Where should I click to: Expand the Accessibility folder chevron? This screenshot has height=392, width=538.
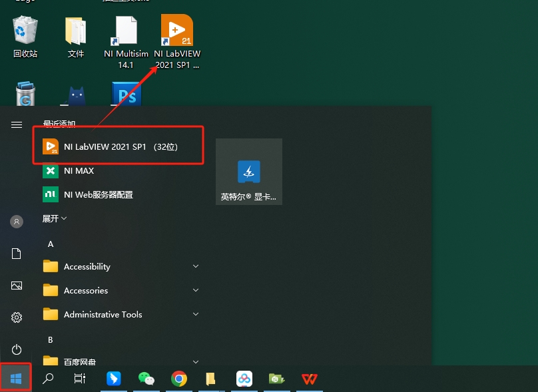tap(196, 266)
